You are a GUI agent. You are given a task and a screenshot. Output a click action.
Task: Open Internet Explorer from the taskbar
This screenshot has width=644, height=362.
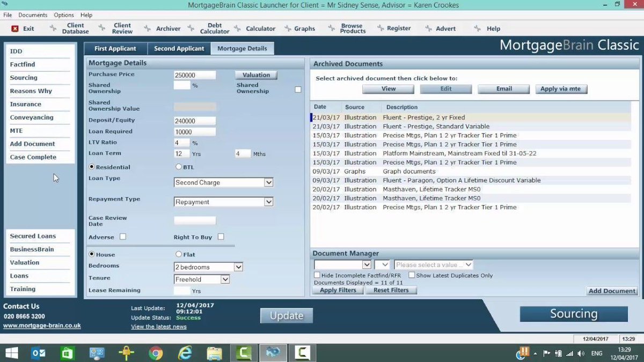tap(185, 353)
